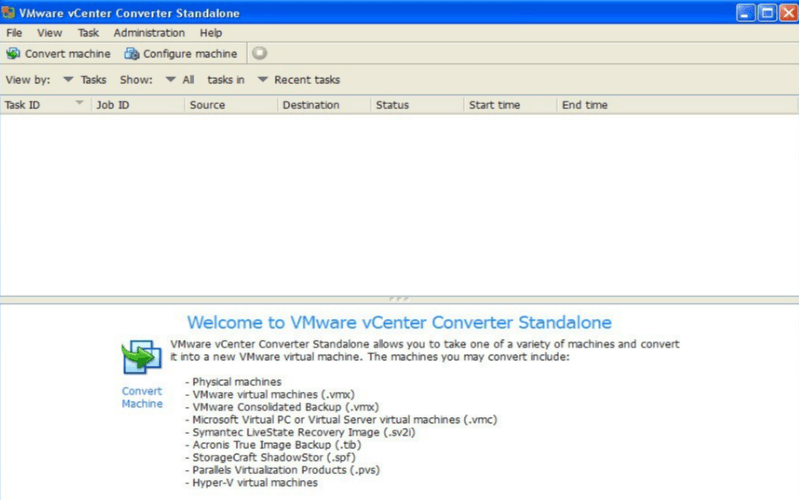
Task: Open the Help menu
Action: [x=211, y=33]
